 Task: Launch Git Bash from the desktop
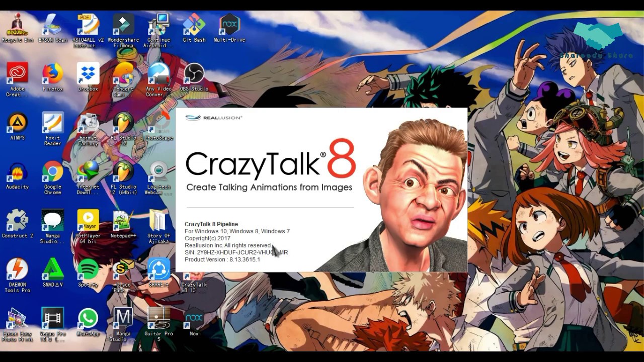click(x=194, y=28)
